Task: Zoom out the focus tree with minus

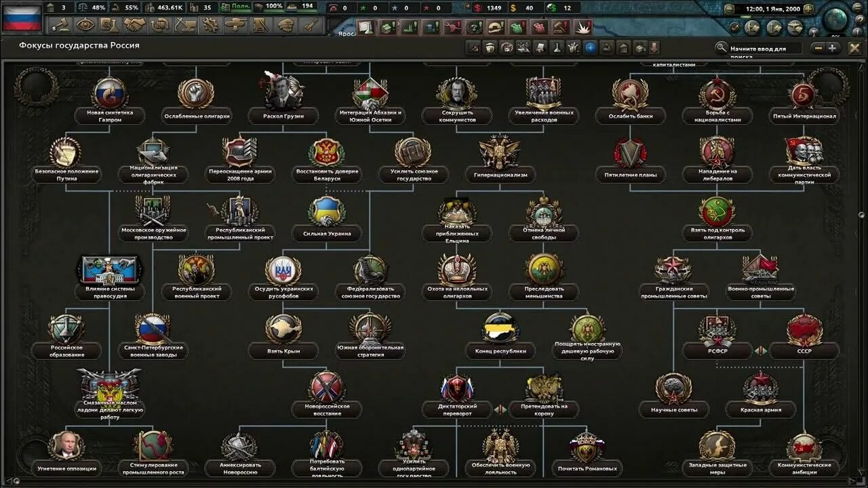Action: coord(818,48)
